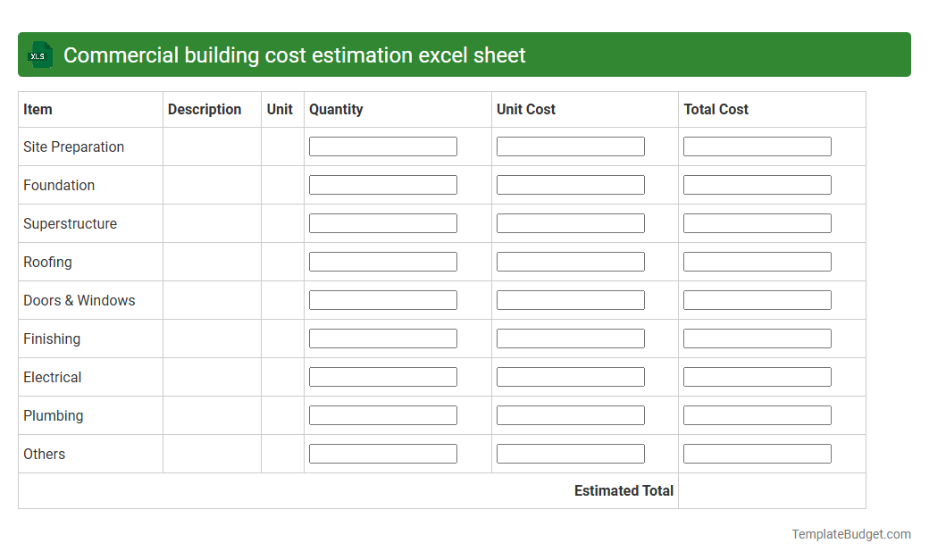Click the Item column header
Viewport: 929px width, 560px height.
(x=38, y=109)
